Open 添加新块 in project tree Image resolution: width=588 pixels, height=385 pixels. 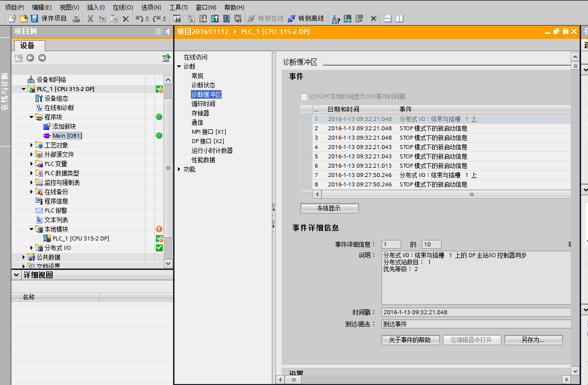[64, 126]
